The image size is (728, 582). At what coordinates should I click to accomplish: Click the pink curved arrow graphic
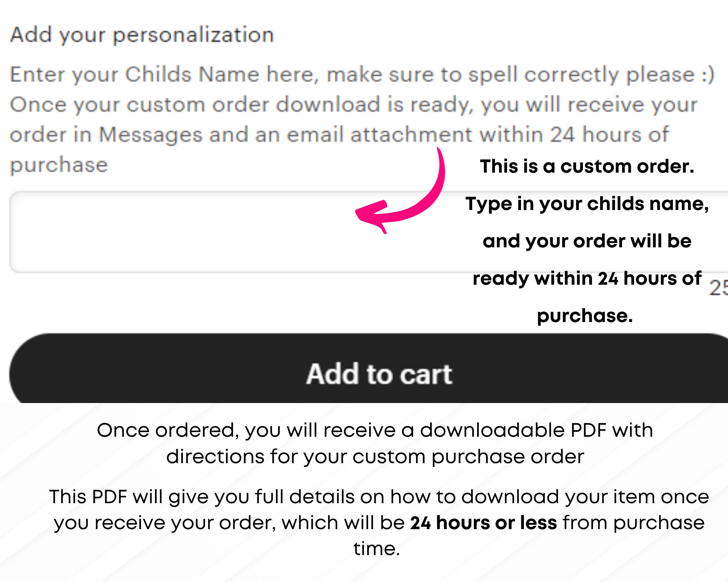pyautogui.click(x=400, y=190)
